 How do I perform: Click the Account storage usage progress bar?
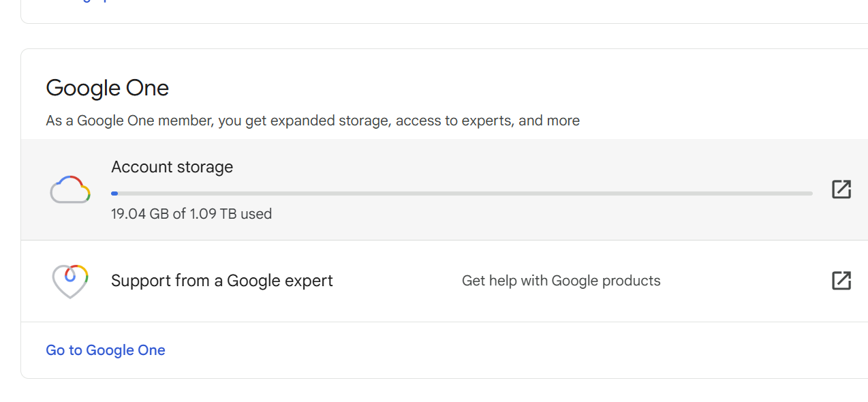[462, 194]
